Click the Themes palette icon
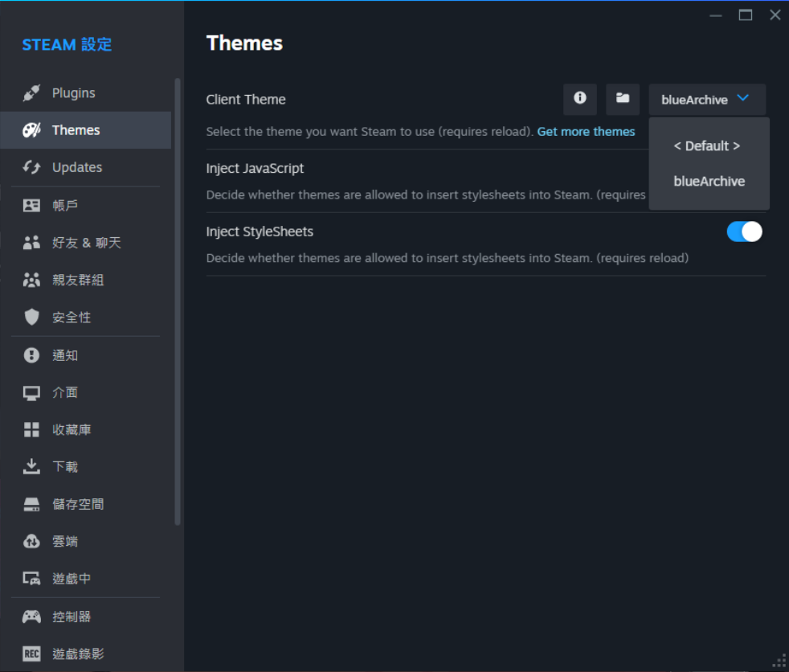Screen dimensions: 789x672 coord(31,130)
